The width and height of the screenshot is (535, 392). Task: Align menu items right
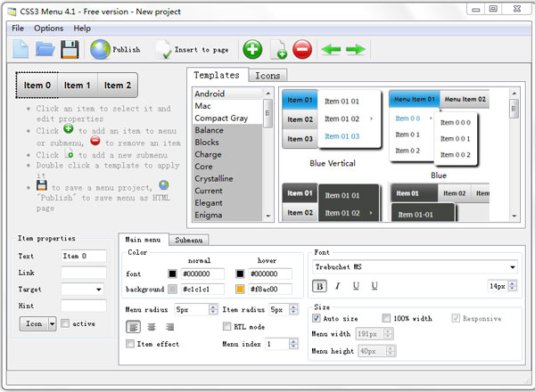169,327
